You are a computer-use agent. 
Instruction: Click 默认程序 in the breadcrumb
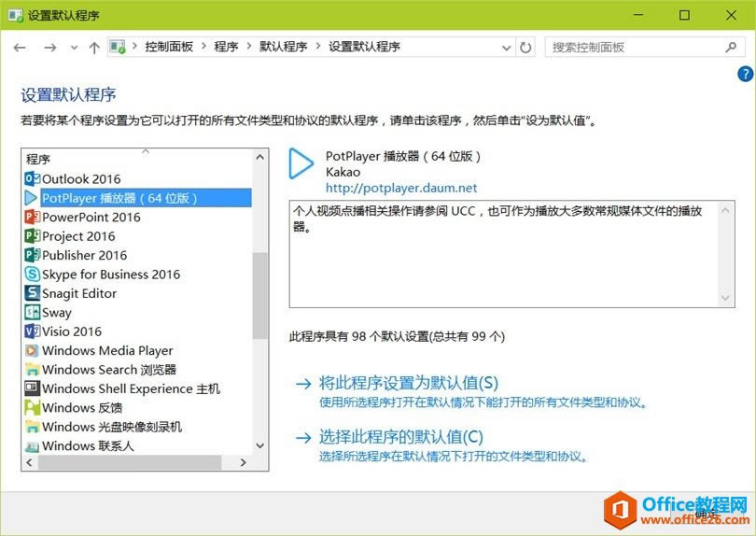pyautogui.click(x=284, y=47)
